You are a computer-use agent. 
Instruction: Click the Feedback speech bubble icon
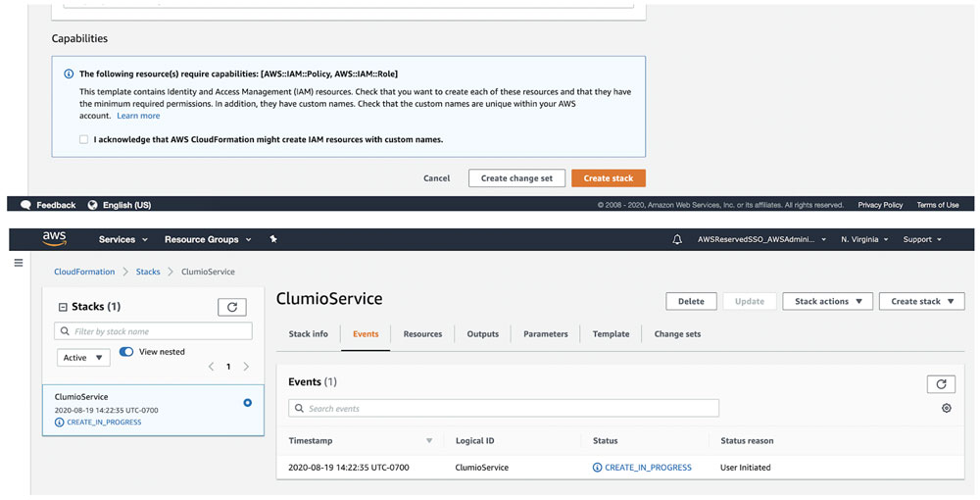tap(25, 205)
